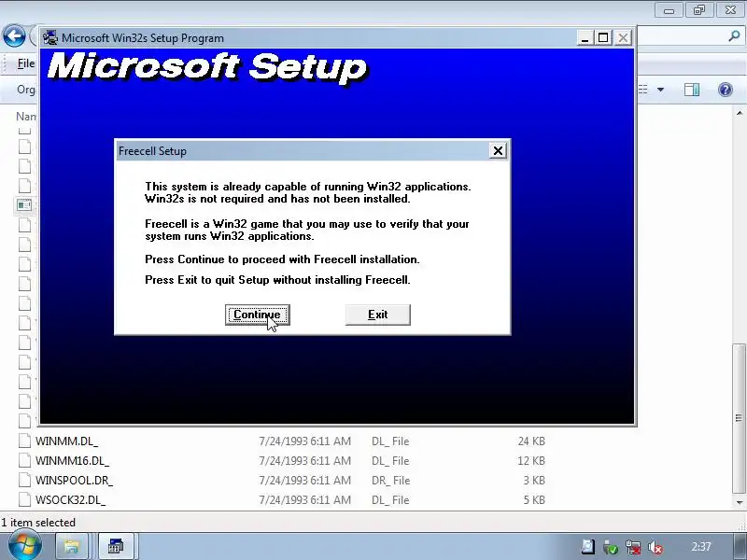747x560 pixels.
Task: Toggle the Explorer preview pane icon
Action: pos(692,90)
